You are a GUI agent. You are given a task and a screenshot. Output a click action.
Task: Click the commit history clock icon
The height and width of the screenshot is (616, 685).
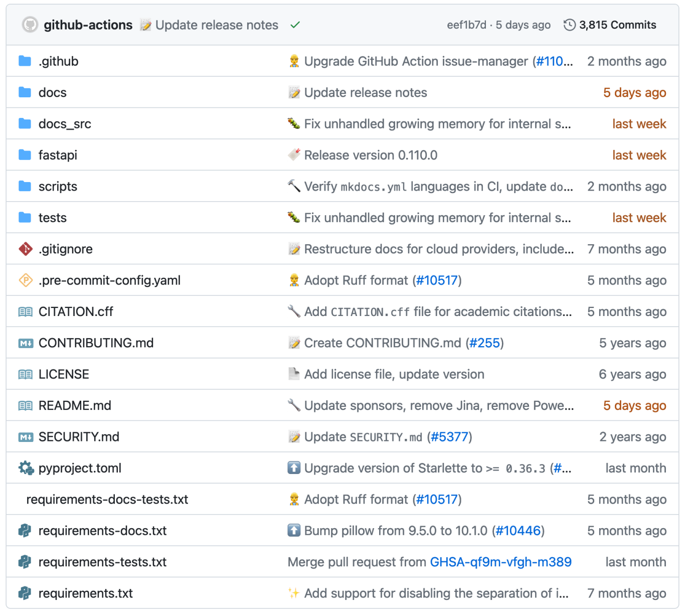(569, 25)
